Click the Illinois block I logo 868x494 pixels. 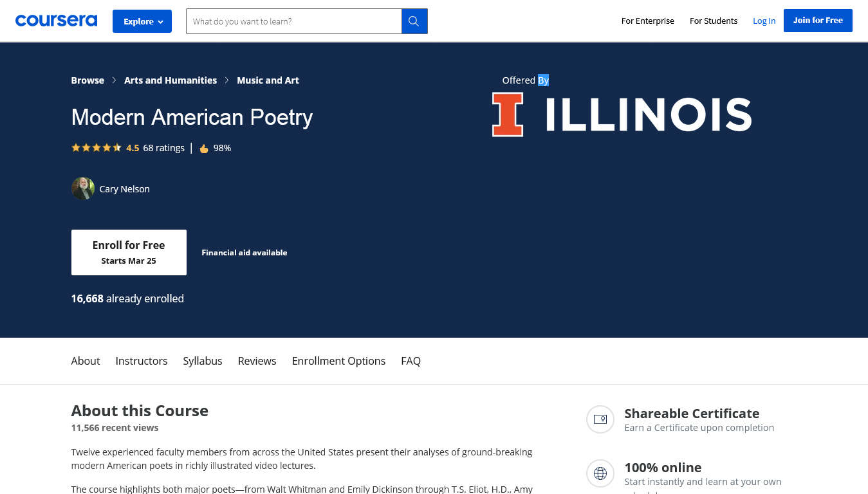pyautogui.click(x=508, y=114)
